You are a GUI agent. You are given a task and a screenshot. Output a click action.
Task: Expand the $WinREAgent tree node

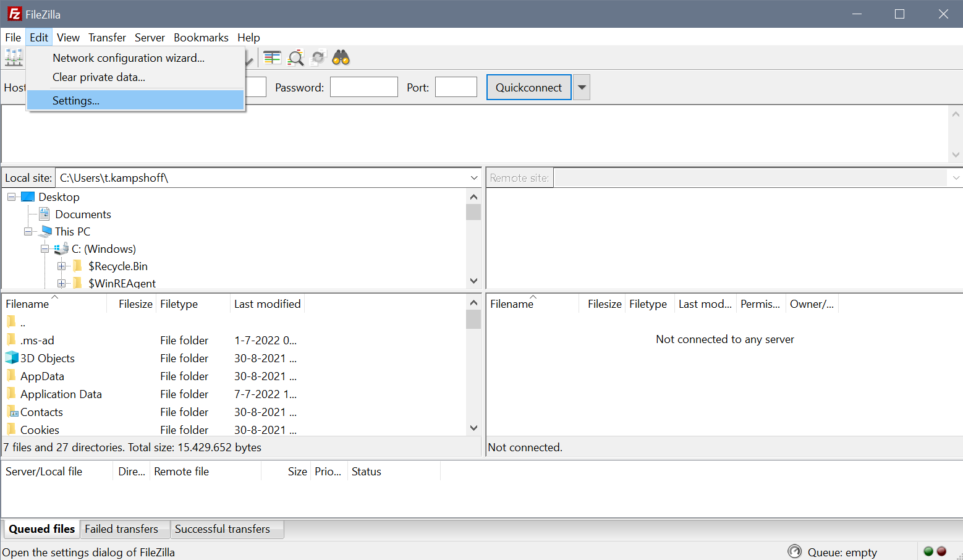coord(61,283)
